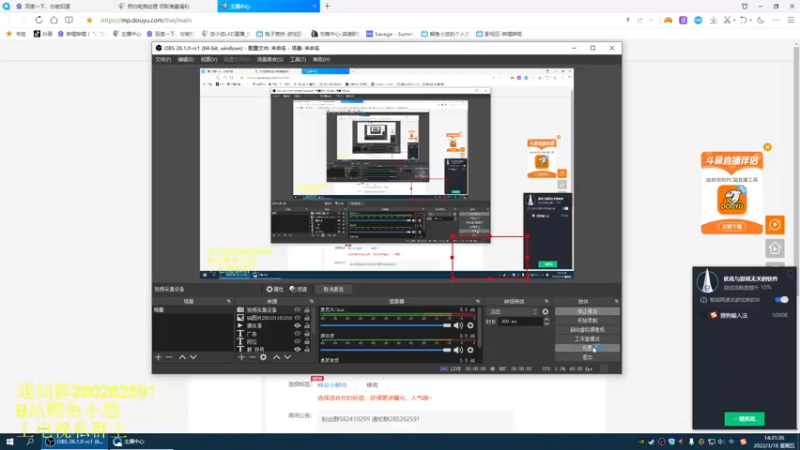The image size is (800, 450).
Task: Open source 滤镜 filters button
Action: coord(298,289)
